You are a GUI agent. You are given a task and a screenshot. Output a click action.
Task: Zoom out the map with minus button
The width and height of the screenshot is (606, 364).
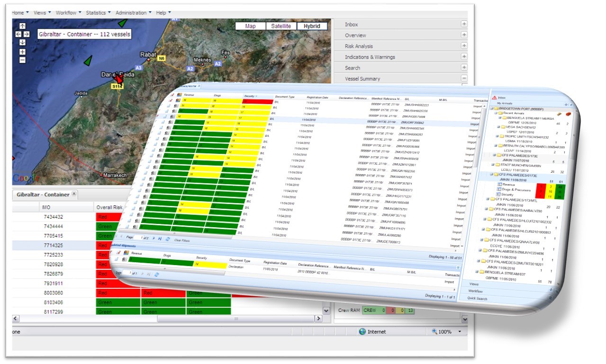[22, 60]
